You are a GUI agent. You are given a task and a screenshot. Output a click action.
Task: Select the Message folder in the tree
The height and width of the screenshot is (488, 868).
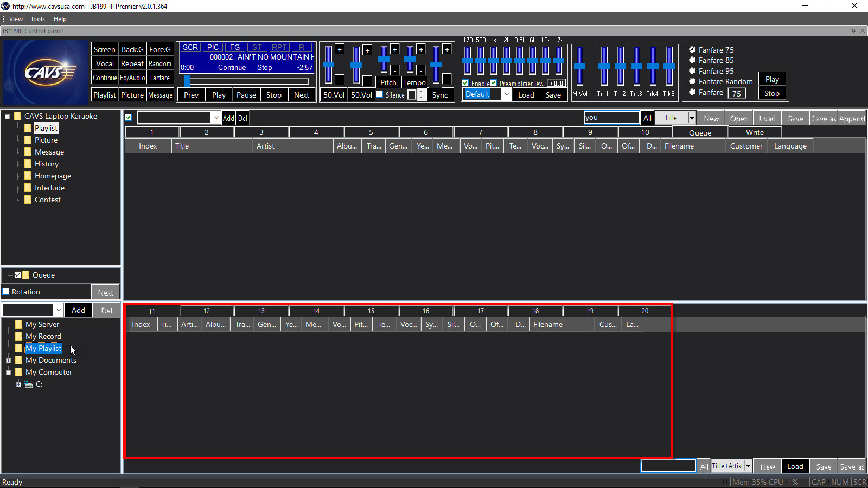pos(49,152)
